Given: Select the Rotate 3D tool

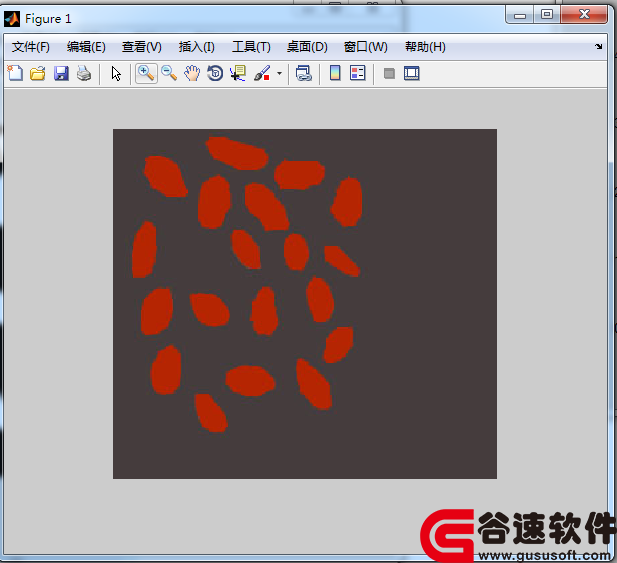Looking at the screenshot, I should pyautogui.click(x=215, y=73).
